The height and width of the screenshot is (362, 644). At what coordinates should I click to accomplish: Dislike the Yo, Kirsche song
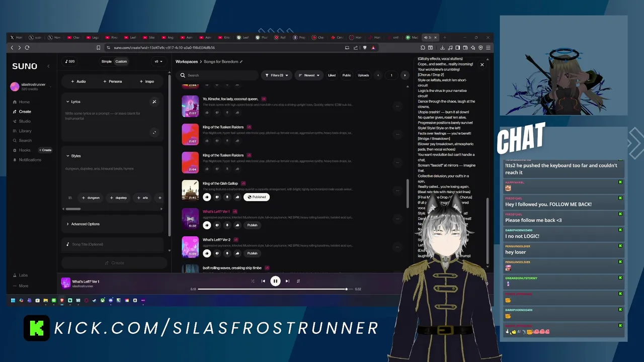[x=217, y=113]
